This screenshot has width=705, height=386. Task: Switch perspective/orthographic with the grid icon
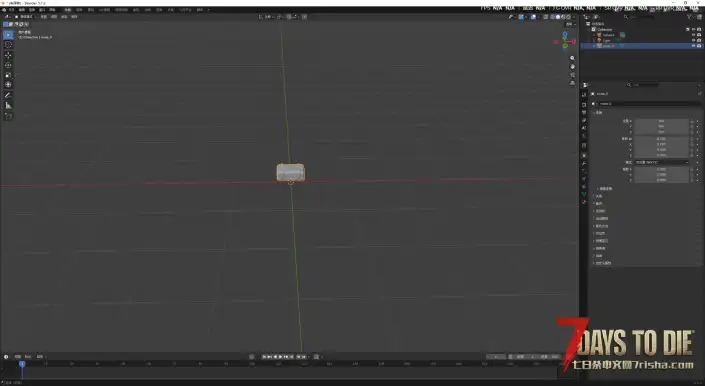pos(572,83)
